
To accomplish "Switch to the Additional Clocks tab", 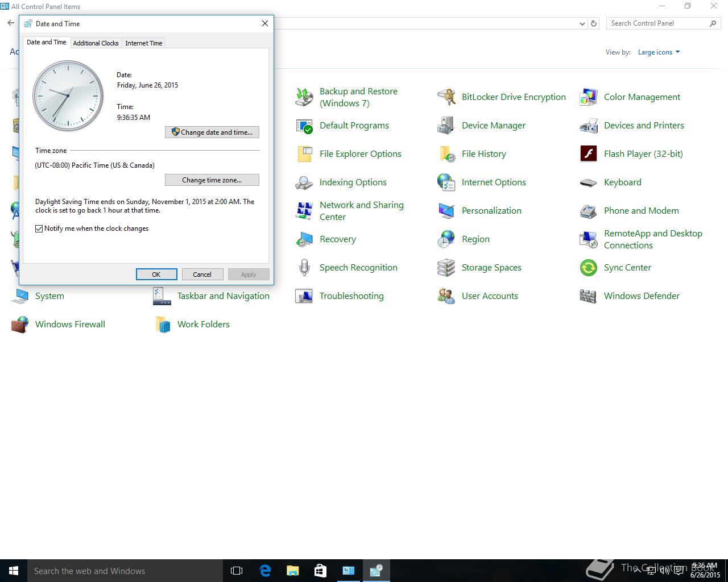I will point(96,43).
